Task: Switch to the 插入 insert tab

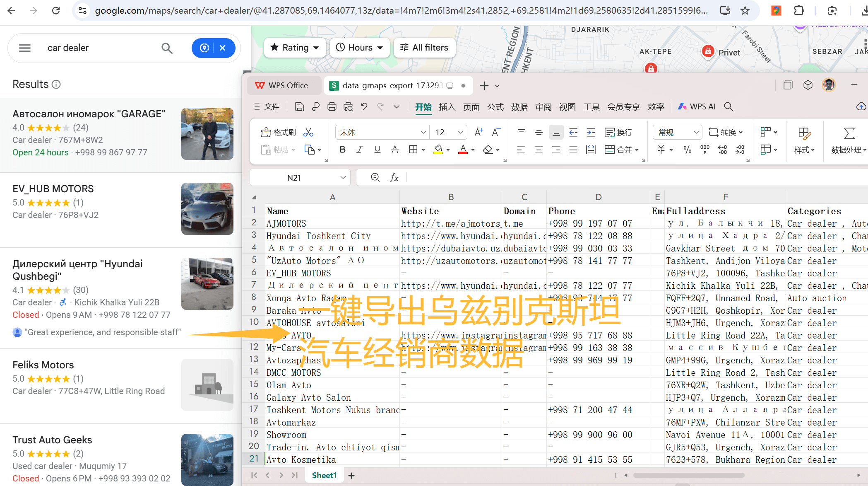Action: pyautogui.click(x=447, y=107)
